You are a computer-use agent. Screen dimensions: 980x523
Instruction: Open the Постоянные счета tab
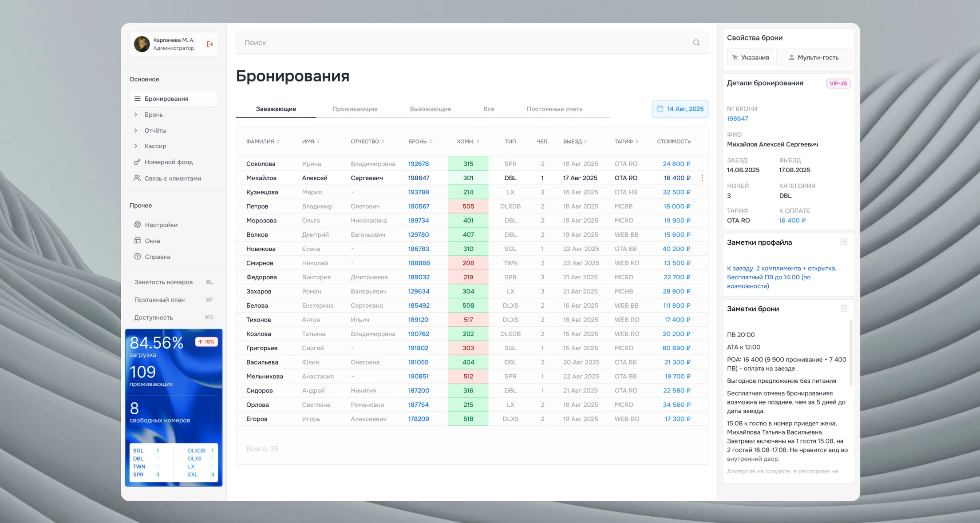click(x=554, y=109)
